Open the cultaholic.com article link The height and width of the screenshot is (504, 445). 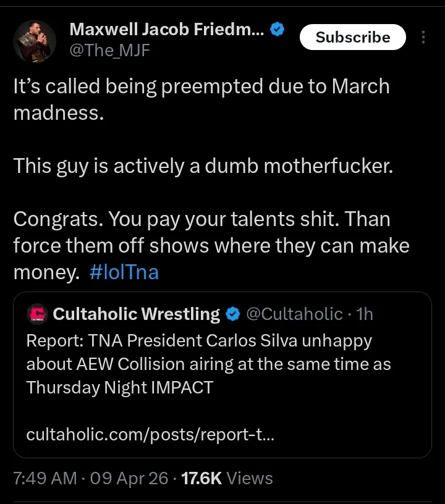tap(151, 435)
